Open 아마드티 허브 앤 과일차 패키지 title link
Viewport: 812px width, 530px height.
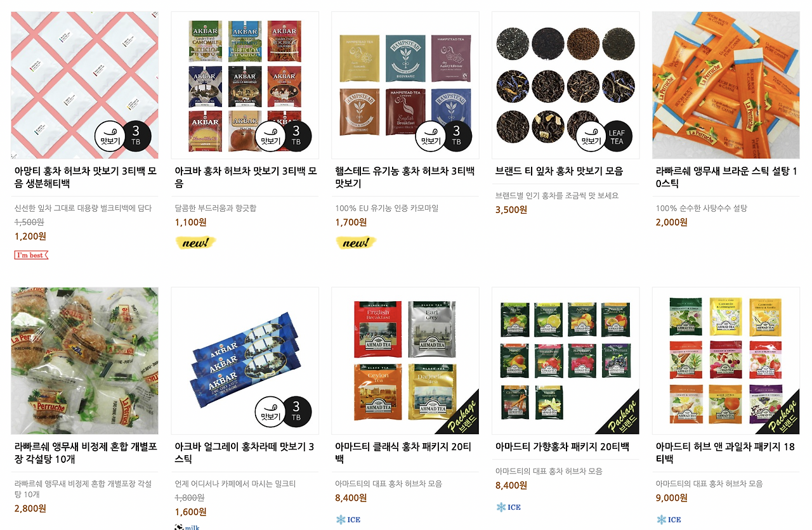pos(725,453)
